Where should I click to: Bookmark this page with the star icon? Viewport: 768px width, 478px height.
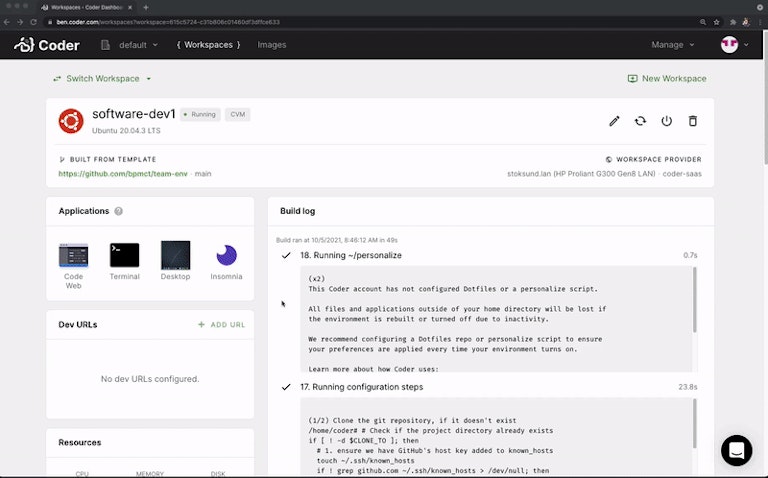tap(717, 22)
